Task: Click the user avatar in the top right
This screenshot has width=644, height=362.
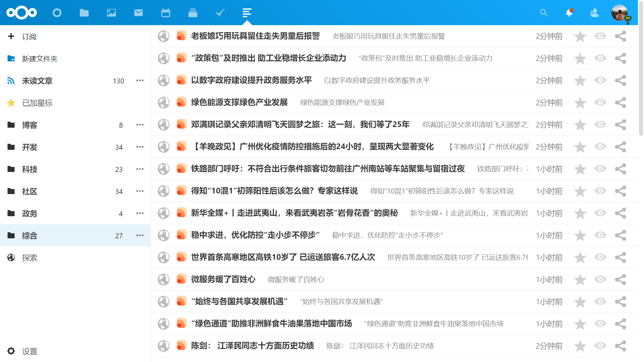Action: click(621, 13)
